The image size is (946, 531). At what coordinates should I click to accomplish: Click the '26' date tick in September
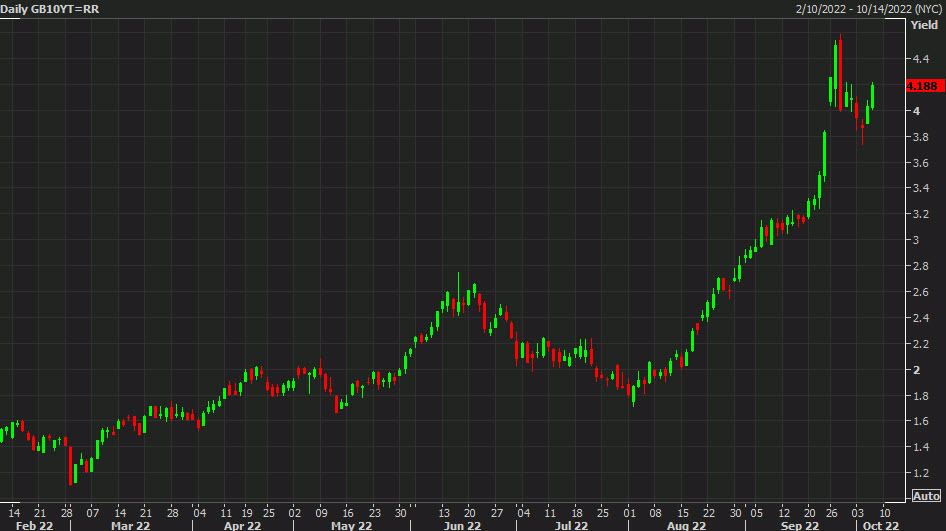(832, 513)
